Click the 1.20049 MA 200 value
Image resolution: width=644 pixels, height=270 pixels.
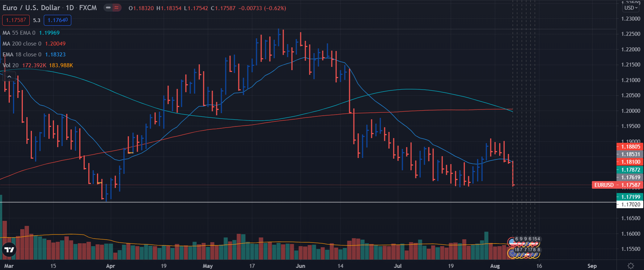[55, 44]
